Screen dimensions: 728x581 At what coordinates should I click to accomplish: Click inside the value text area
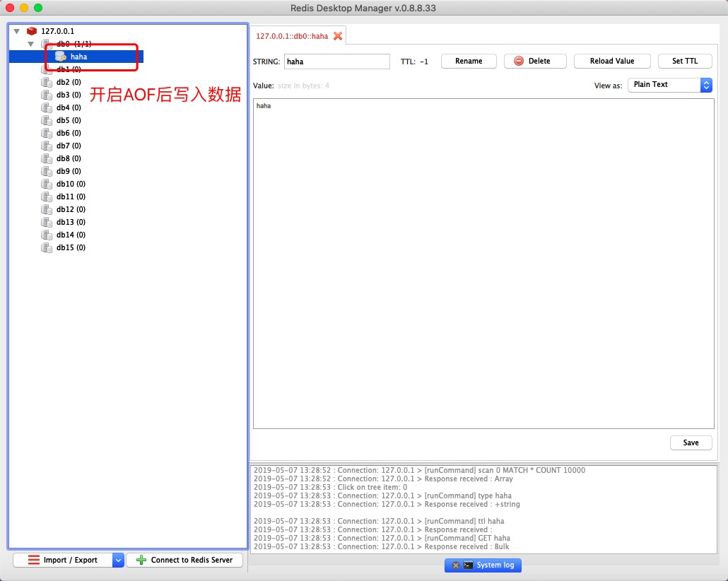point(483,264)
